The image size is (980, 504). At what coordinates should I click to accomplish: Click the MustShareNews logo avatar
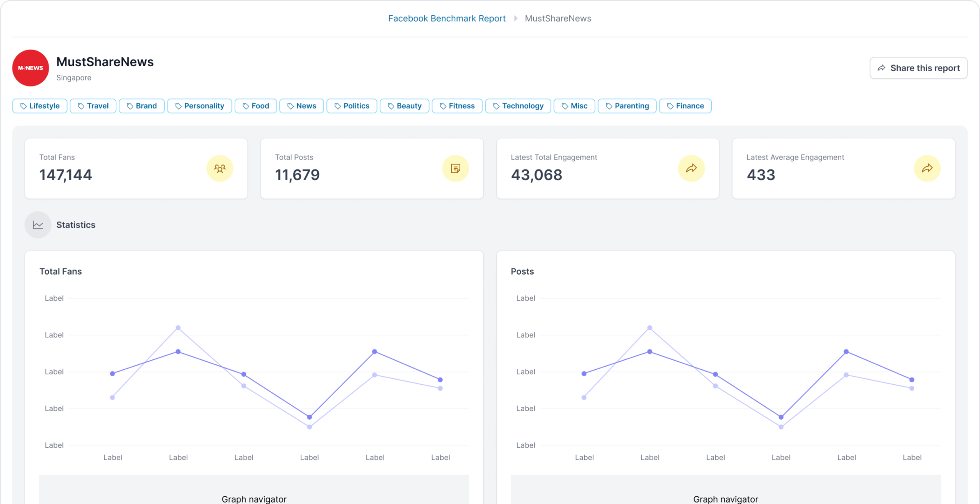[x=30, y=68]
